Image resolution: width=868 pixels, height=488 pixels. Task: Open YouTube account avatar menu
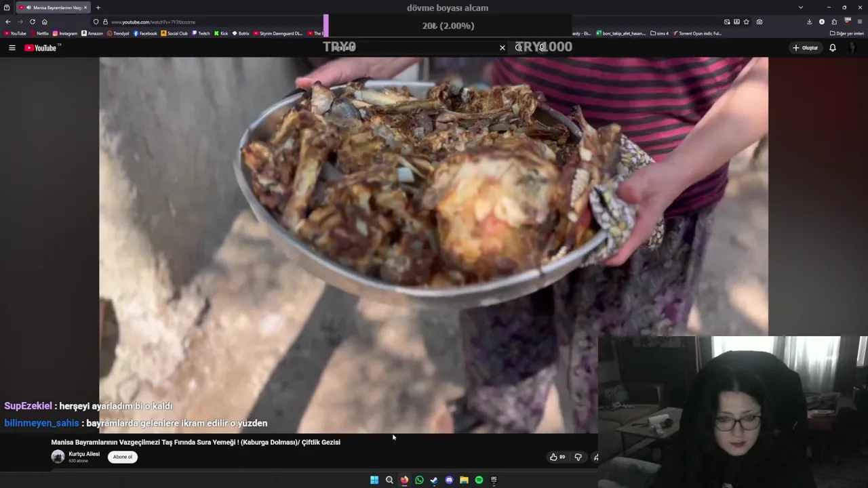pos(853,47)
